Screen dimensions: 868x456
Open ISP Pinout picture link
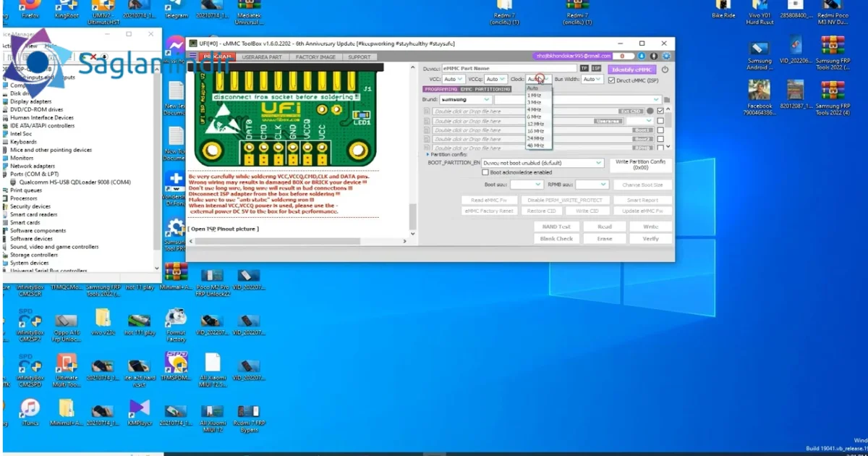pos(224,229)
